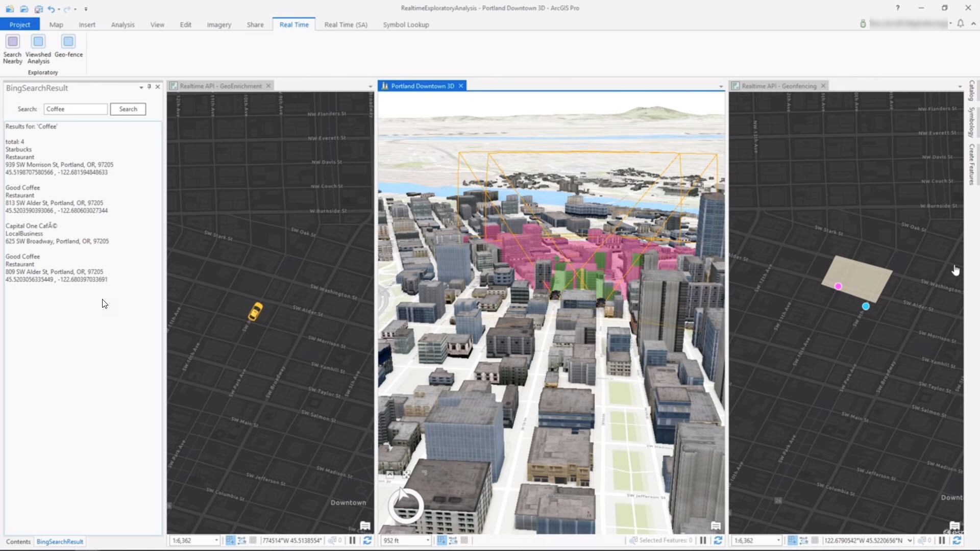This screenshot has width=980, height=551.
Task: Click the navigator compass in the 3D scene
Action: point(406,506)
